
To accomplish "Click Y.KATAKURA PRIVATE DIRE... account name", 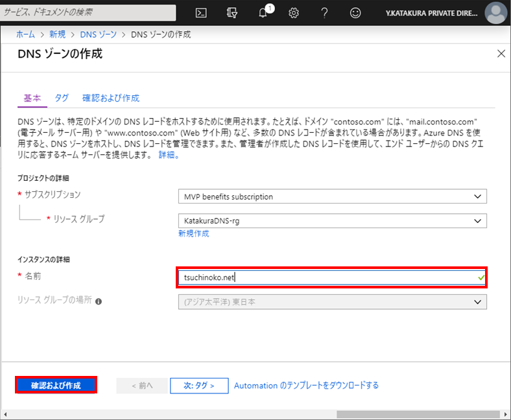I will (431, 14).
